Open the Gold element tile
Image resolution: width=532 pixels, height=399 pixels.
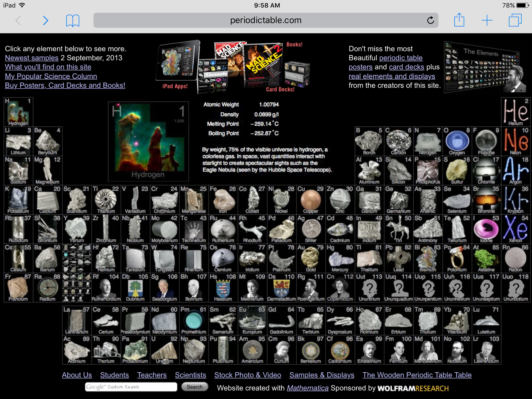tap(311, 258)
